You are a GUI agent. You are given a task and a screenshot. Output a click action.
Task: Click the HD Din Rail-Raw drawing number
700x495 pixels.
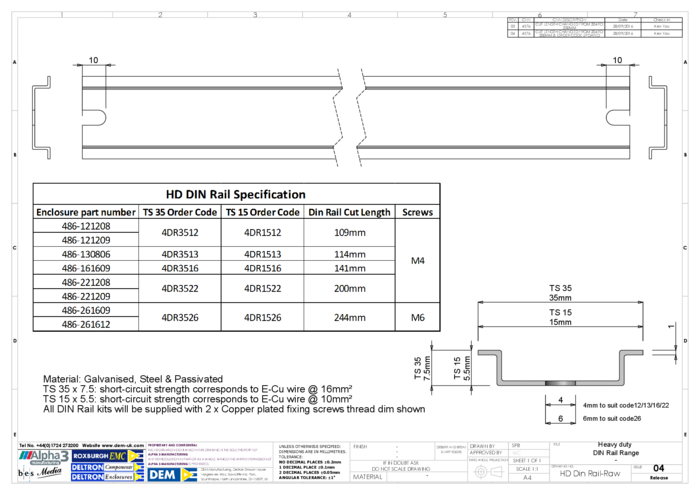590,474
